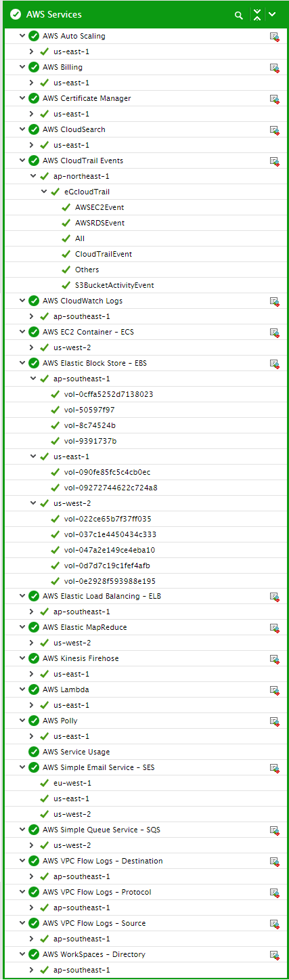
Task: Select volume vol-09272744622c724a8
Action: (111, 488)
